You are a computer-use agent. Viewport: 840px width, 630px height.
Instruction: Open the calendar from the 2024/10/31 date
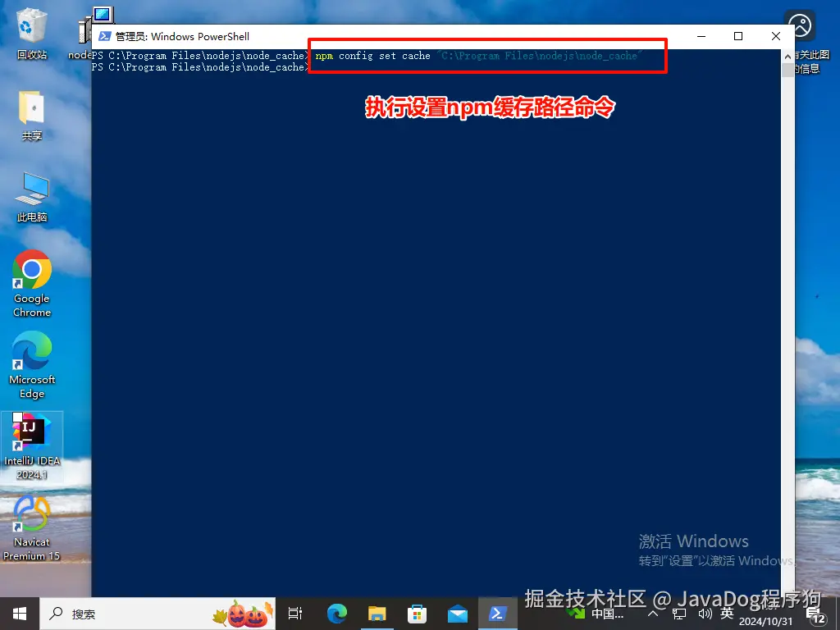pos(766,622)
